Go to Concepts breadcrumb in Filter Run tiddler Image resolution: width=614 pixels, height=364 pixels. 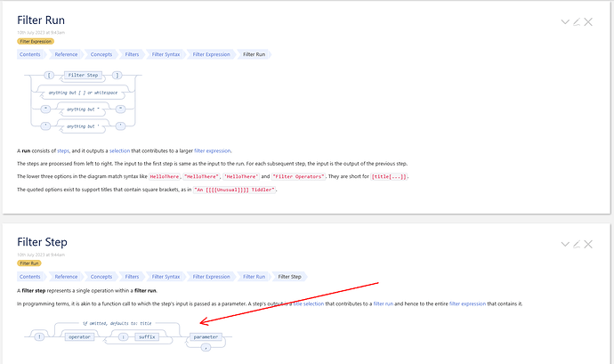pos(101,54)
